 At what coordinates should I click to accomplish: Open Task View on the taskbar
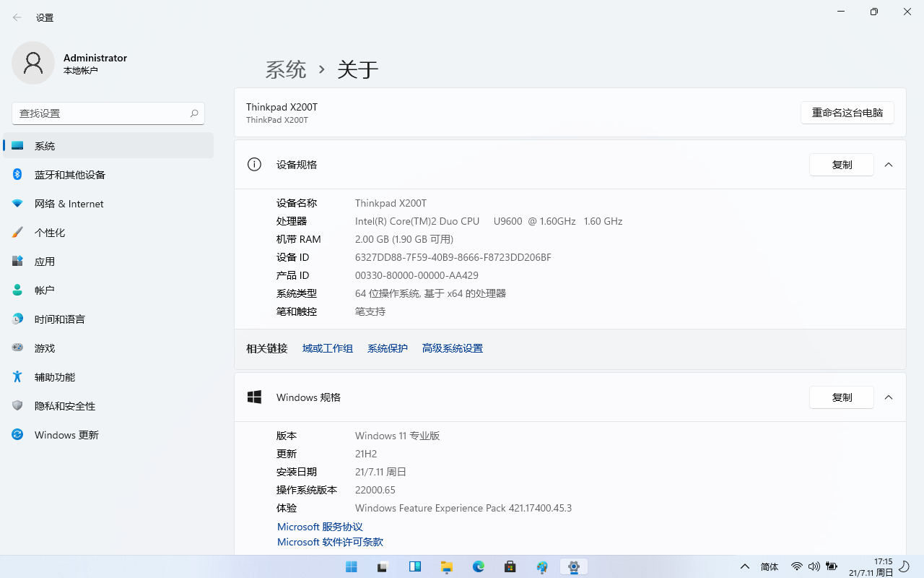click(x=383, y=567)
